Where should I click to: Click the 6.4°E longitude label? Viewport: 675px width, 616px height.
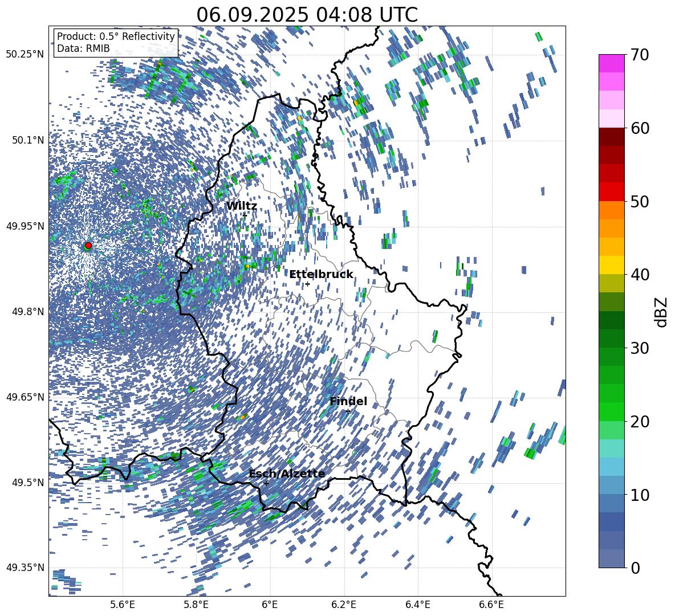[x=417, y=605]
